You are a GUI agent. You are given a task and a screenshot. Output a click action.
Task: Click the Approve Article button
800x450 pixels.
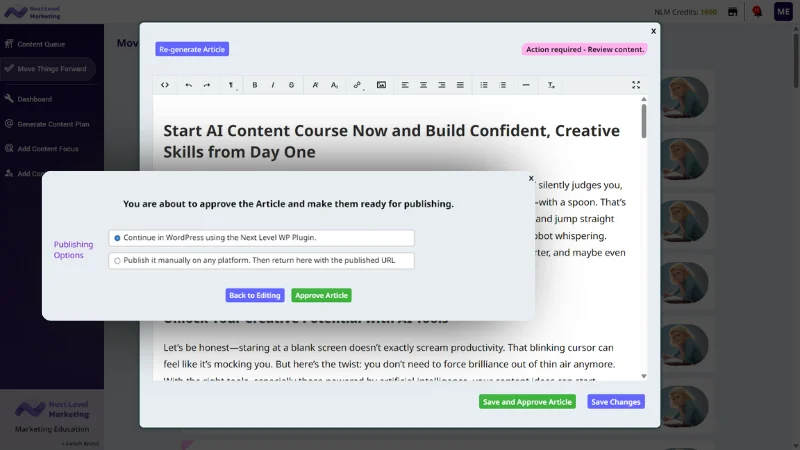tap(321, 295)
